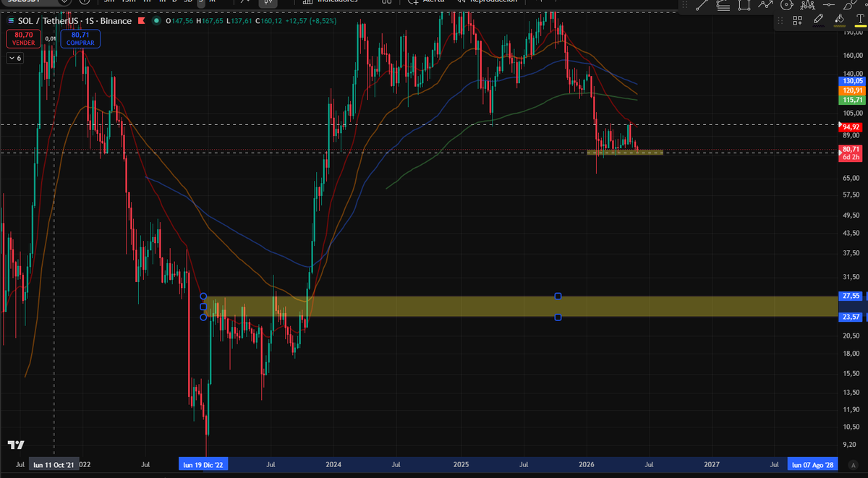Click the 2026 time axis label

[587, 464]
